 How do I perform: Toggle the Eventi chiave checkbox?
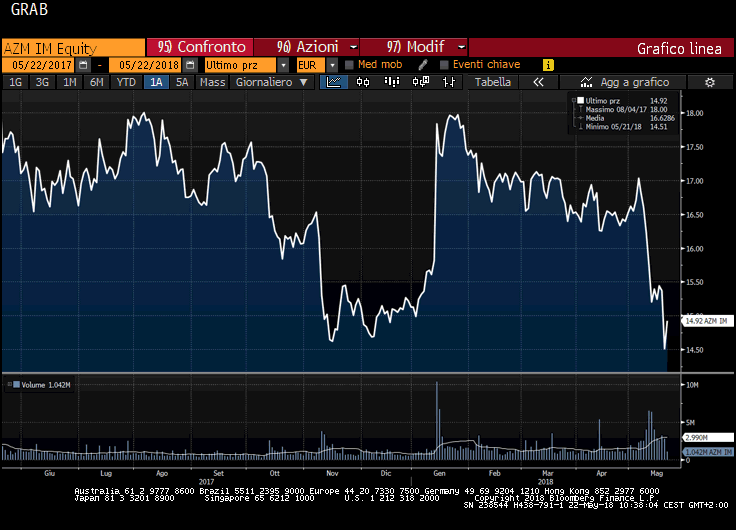point(444,65)
